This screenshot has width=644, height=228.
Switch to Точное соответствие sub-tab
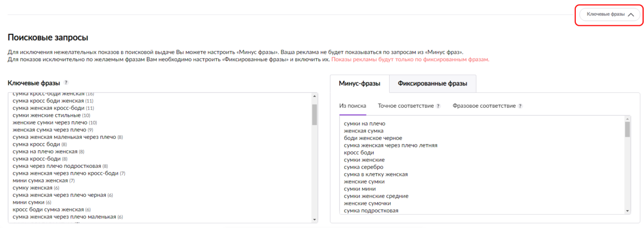pos(405,106)
